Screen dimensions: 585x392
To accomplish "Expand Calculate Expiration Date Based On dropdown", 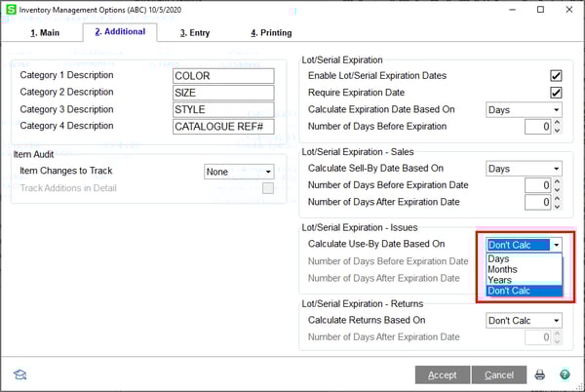I will (x=524, y=110).
